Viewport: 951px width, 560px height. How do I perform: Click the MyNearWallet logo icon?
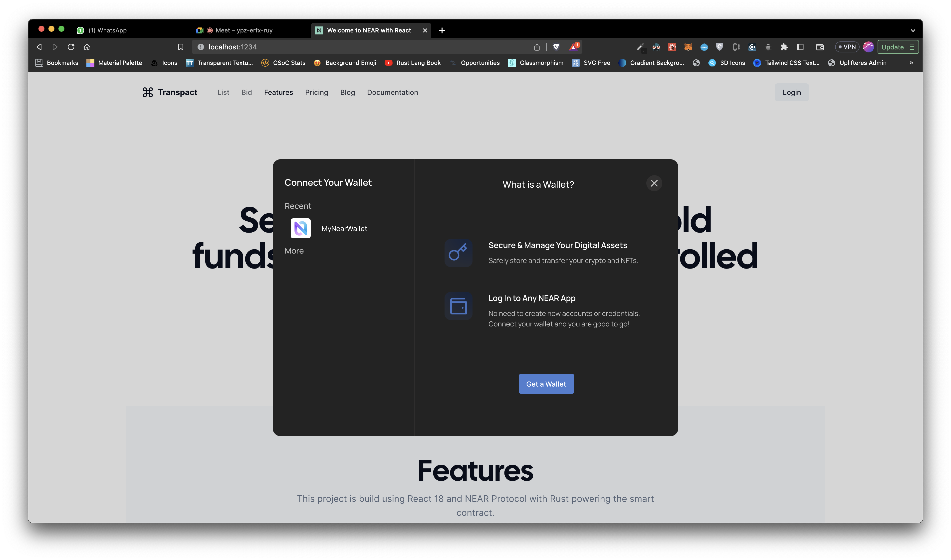pyautogui.click(x=300, y=228)
